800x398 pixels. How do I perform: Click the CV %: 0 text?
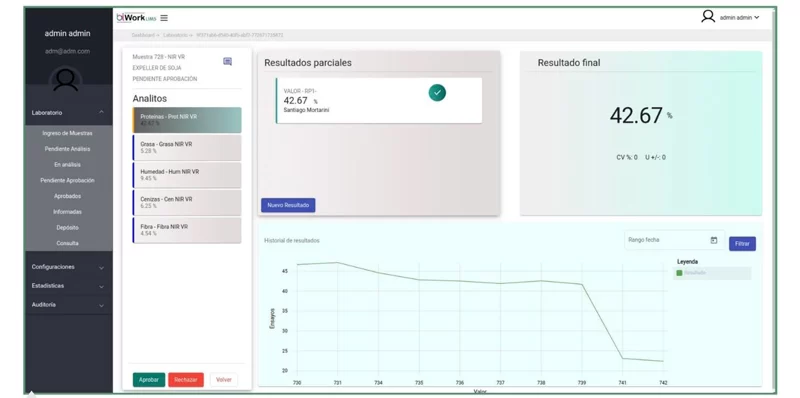(627, 158)
